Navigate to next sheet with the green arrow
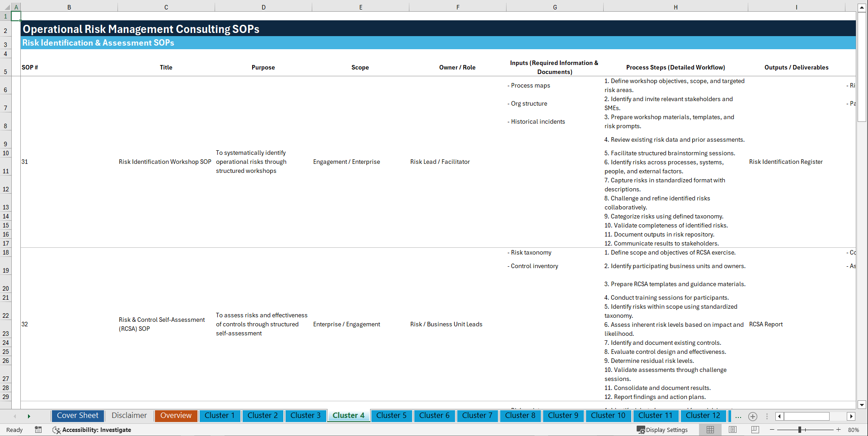 point(29,416)
